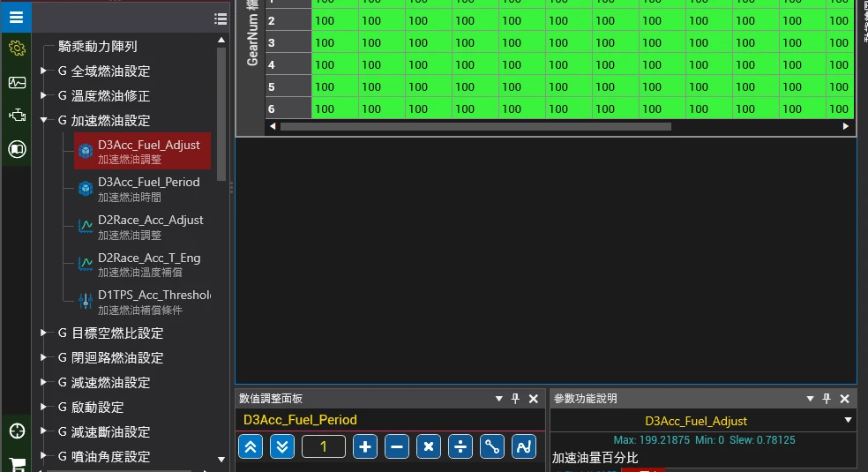
Task: Expand the G 目標空燃比設定 group
Action: click(44, 333)
